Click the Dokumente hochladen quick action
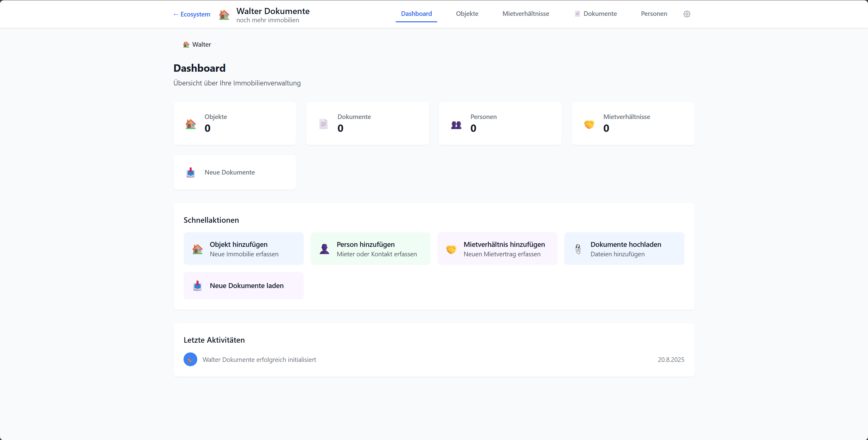 pos(624,249)
